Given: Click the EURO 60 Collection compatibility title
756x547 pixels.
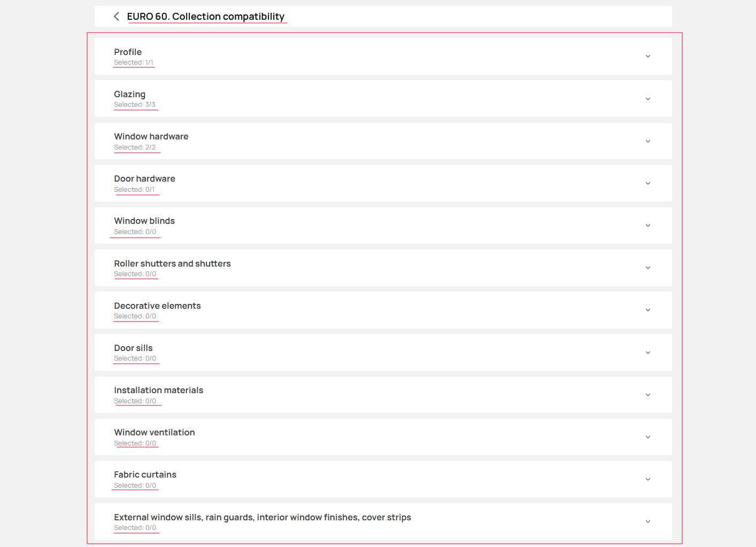Looking at the screenshot, I should (205, 17).
